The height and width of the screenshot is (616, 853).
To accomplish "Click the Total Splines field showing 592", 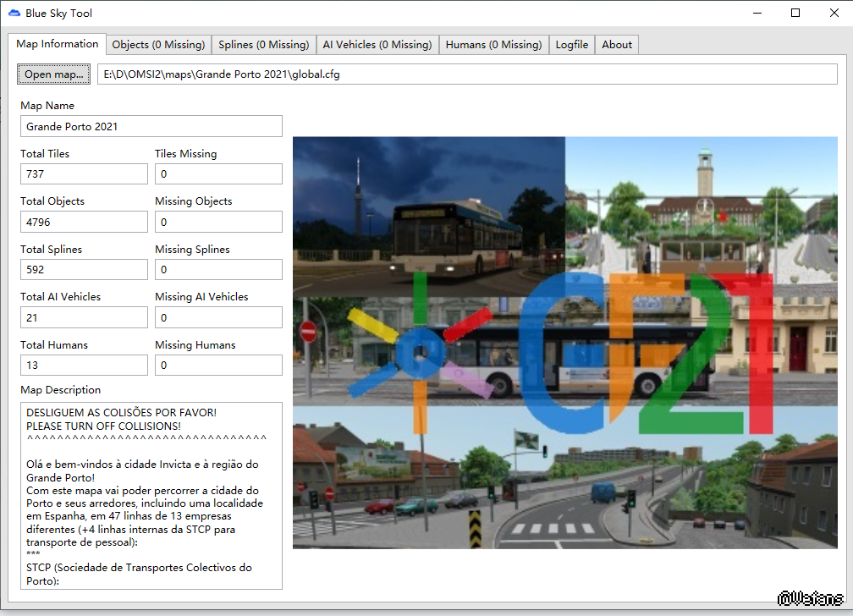I will [84, 270].
